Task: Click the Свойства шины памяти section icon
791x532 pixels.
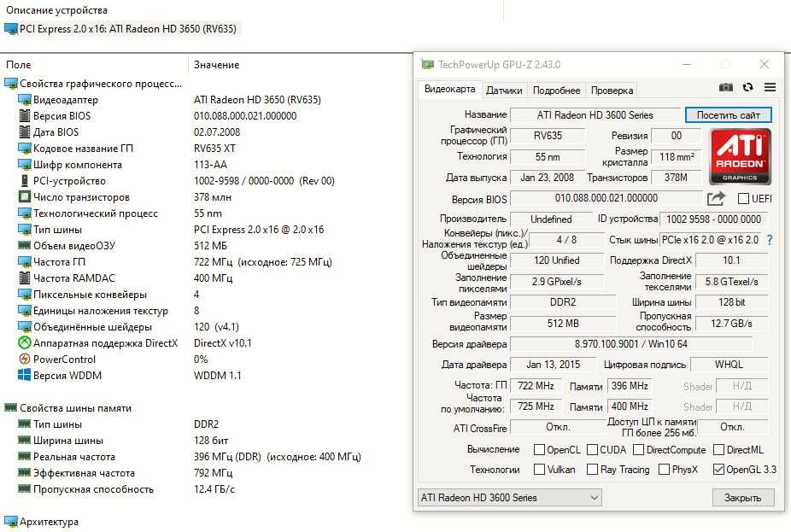Action: (10, 407)
